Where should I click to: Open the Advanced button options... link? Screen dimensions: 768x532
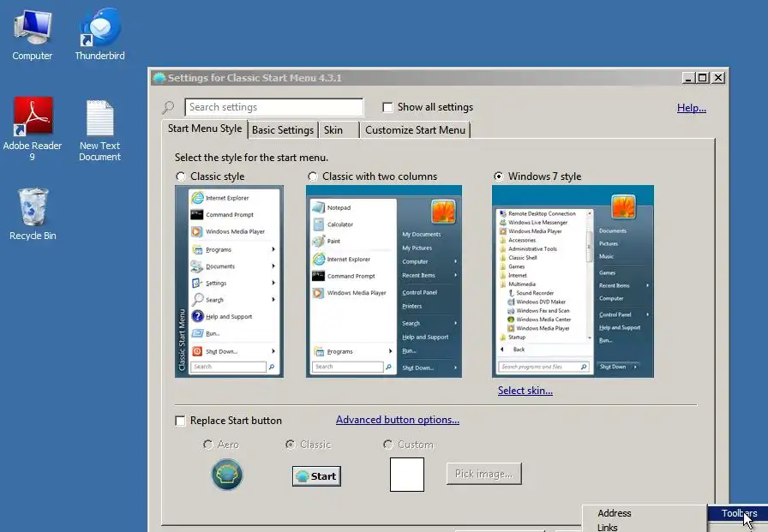point(398,420)
